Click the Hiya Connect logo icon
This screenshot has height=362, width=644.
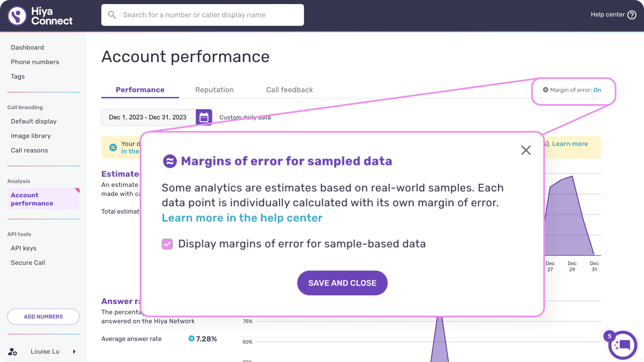coord(17,16)
